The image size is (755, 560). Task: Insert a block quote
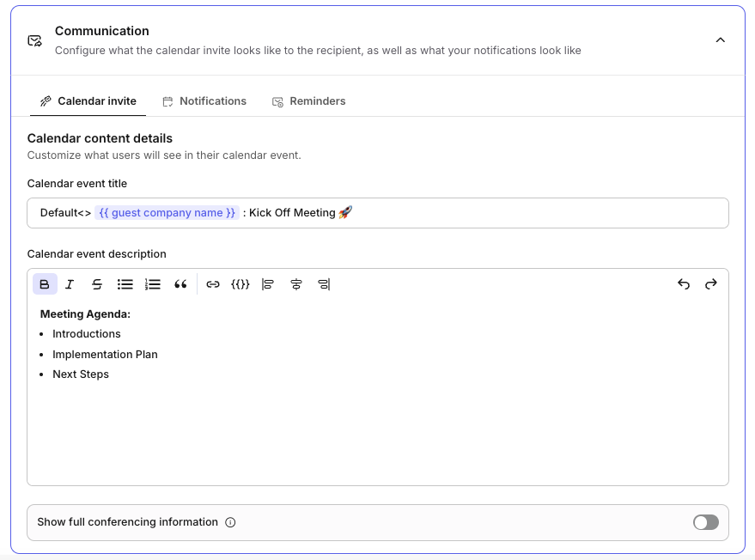coord(180,284)
